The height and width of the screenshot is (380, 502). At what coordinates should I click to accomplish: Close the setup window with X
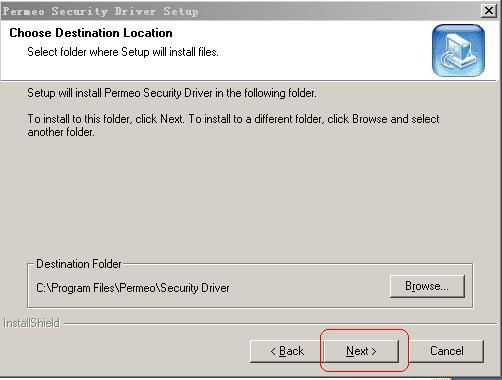[489, 11]
